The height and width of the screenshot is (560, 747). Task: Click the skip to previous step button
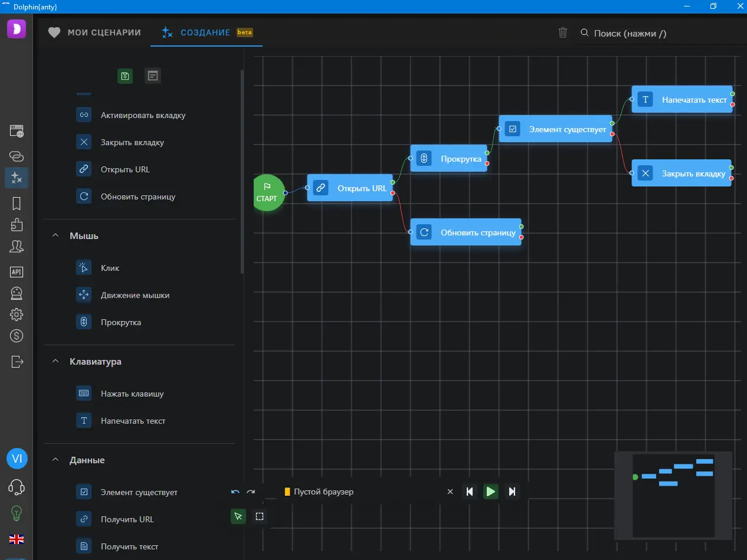click(x=470, y=492)
